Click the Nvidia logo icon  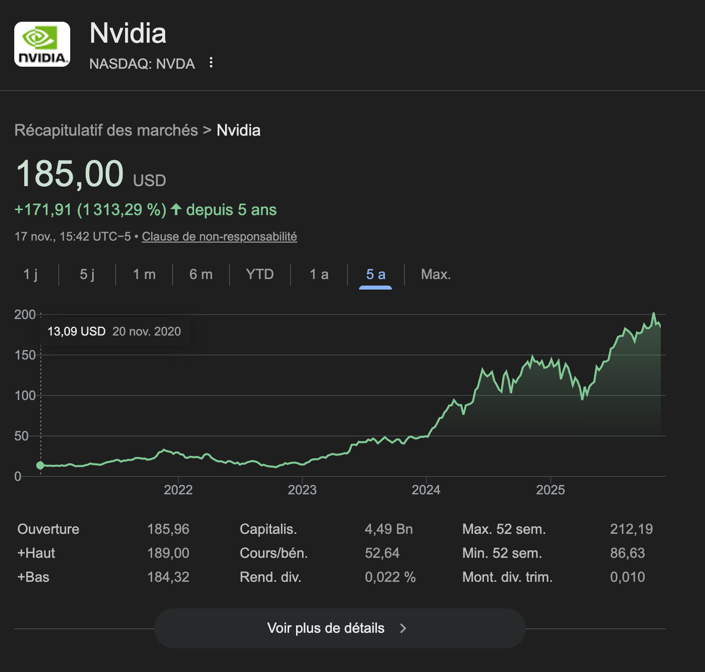[42, 44]
